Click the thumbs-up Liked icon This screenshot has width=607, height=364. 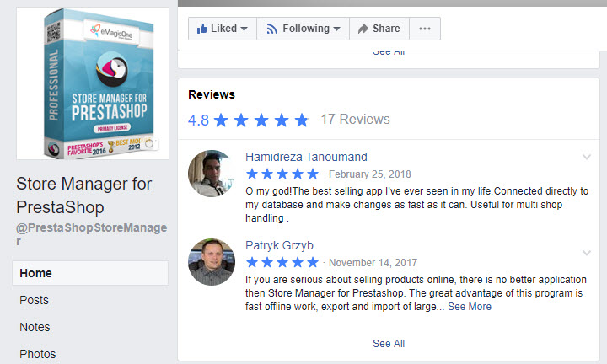(x=201, y=29)
